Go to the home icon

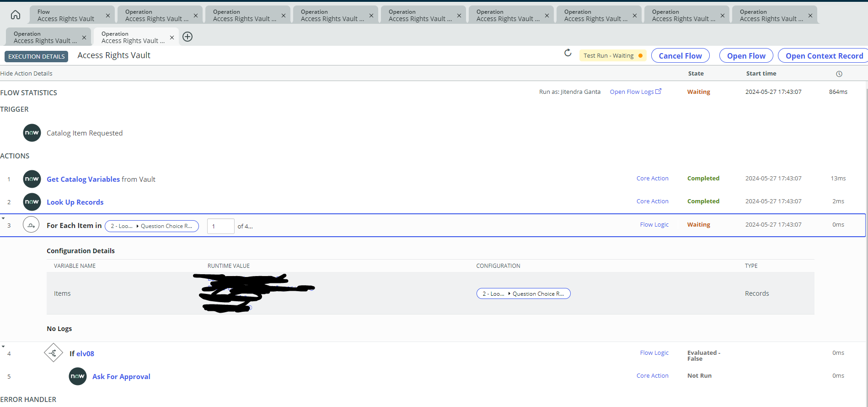tap(16, 15)
